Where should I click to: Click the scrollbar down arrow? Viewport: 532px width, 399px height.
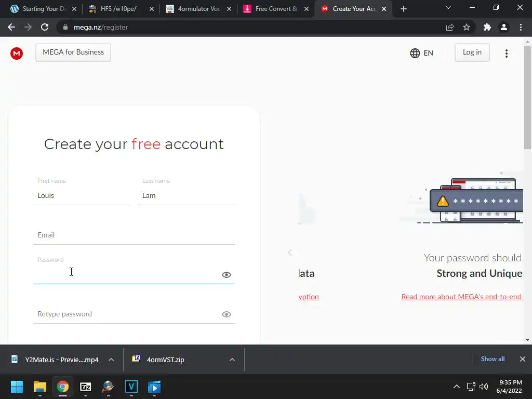(x=527, y=340)
